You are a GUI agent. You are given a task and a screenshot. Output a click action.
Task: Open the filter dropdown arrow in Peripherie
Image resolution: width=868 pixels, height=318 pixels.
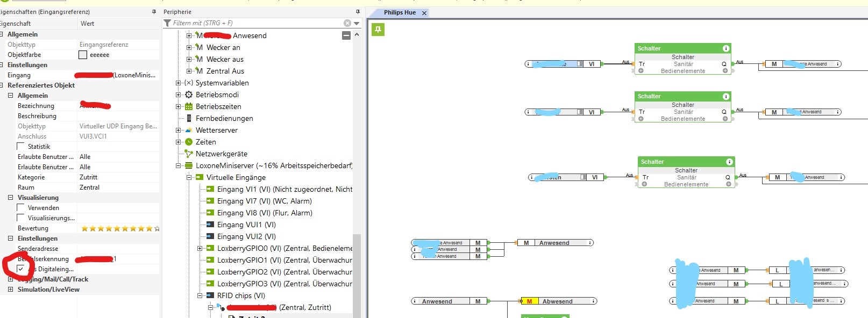357,23
